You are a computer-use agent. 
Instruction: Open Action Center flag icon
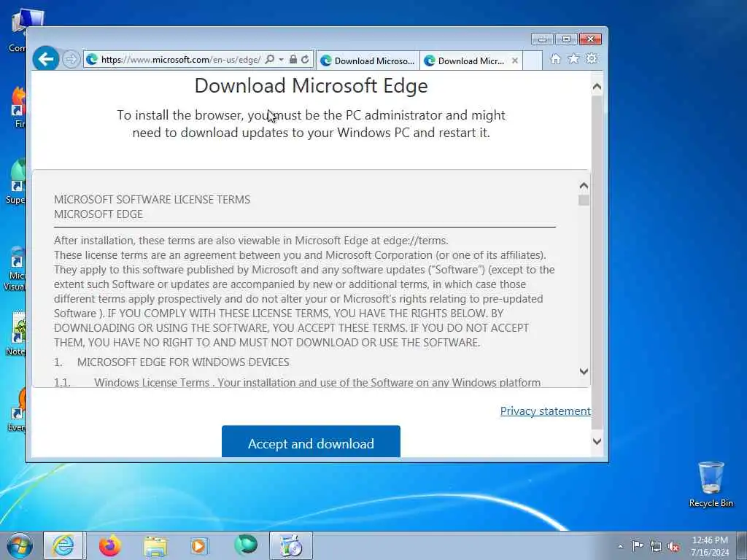pos(638,546)
